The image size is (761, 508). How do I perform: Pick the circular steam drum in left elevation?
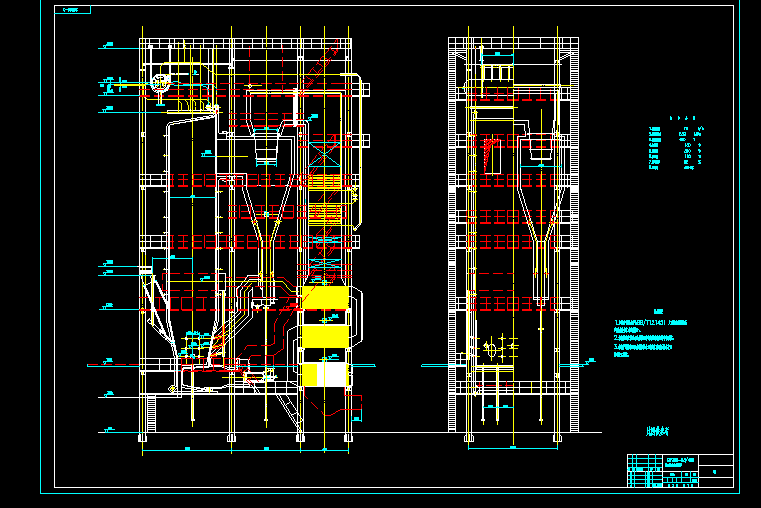click(x=159, y=82)
